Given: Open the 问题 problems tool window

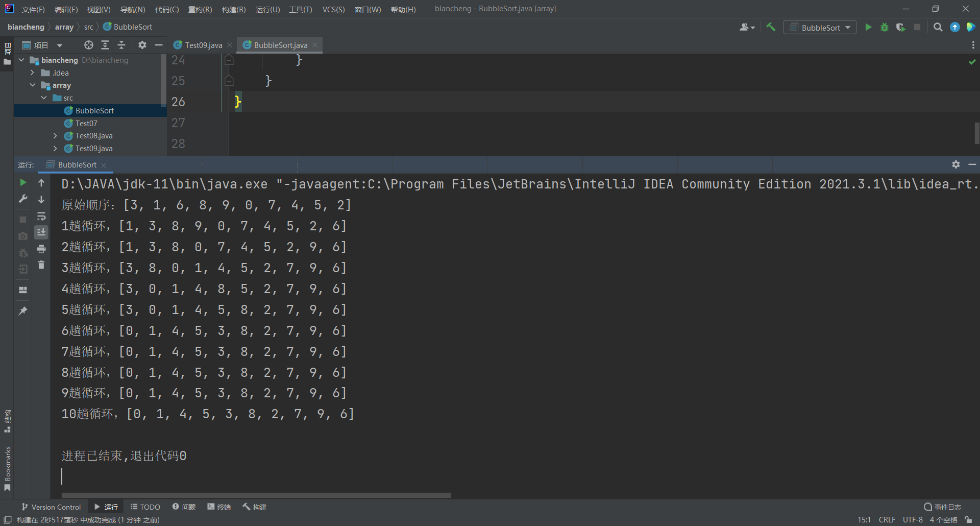Looking at the screenshot, I should tap(184, 507).
